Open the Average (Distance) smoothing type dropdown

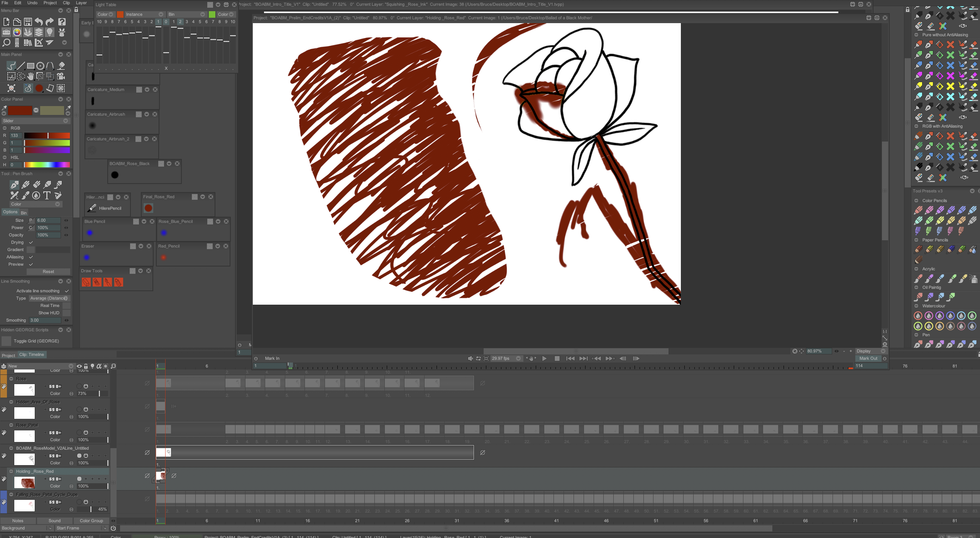[x=50, y=298]
